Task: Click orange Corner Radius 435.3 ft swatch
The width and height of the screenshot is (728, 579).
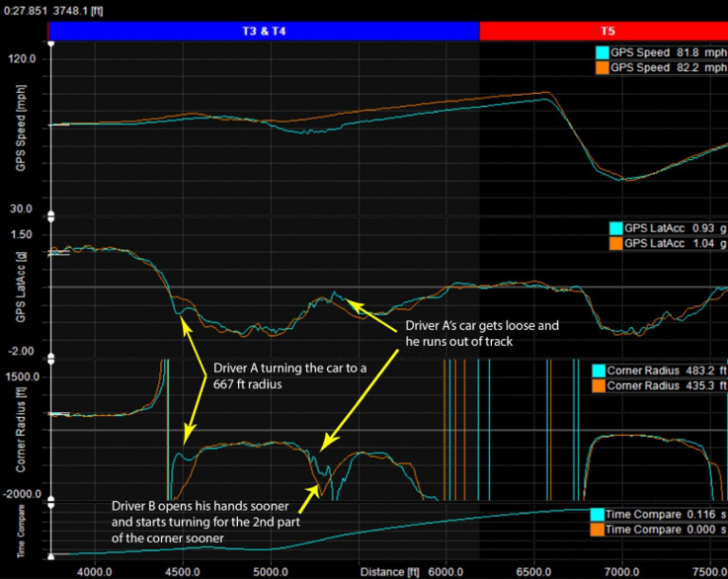Action: pyautogui.click(x=598, y=386)
